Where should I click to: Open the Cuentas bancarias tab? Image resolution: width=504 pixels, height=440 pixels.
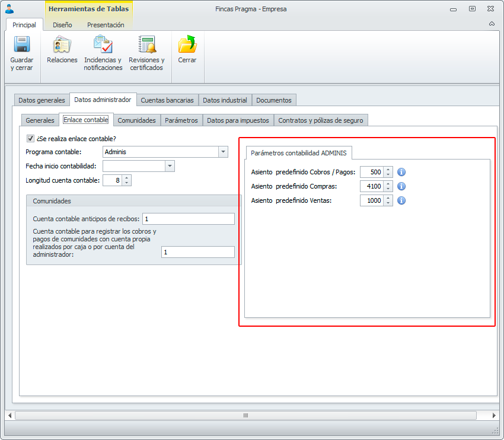[167, 100]
